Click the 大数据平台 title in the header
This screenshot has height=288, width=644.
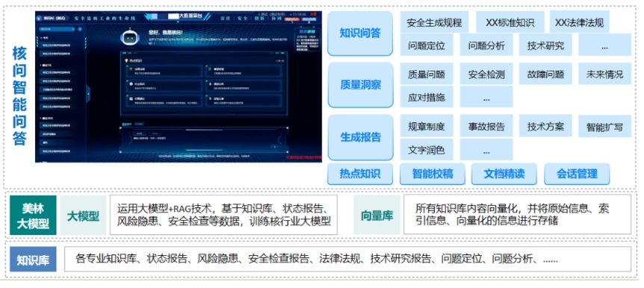click(191, 16)
